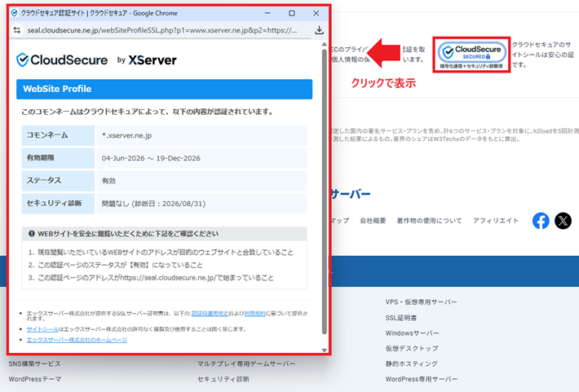Open the WordPress専用サーバー footer link

pyautogui.click(x=422, y=379)
